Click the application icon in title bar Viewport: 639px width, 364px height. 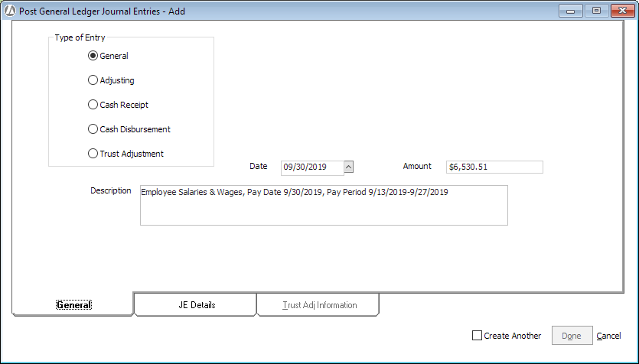[9, 11]
